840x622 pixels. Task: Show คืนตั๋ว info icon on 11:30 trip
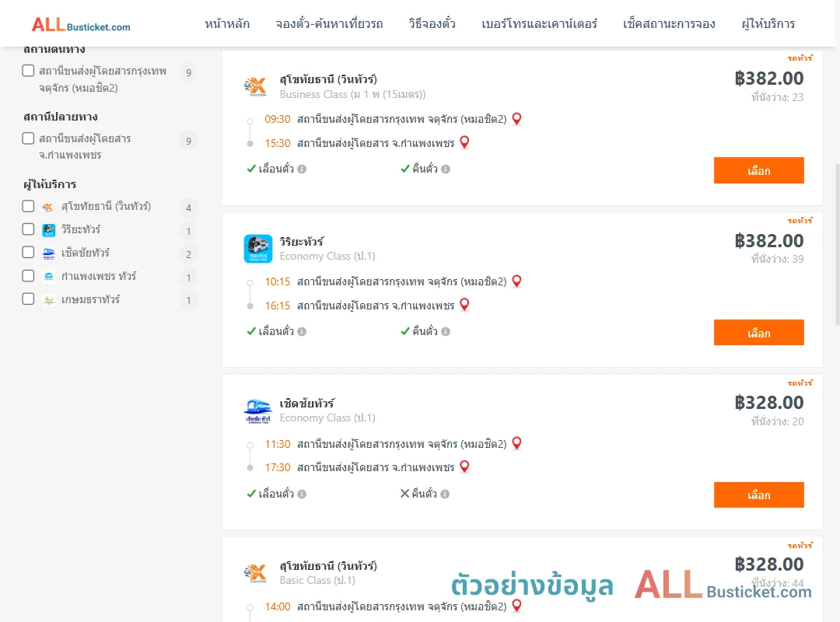[x=445, y=494]
